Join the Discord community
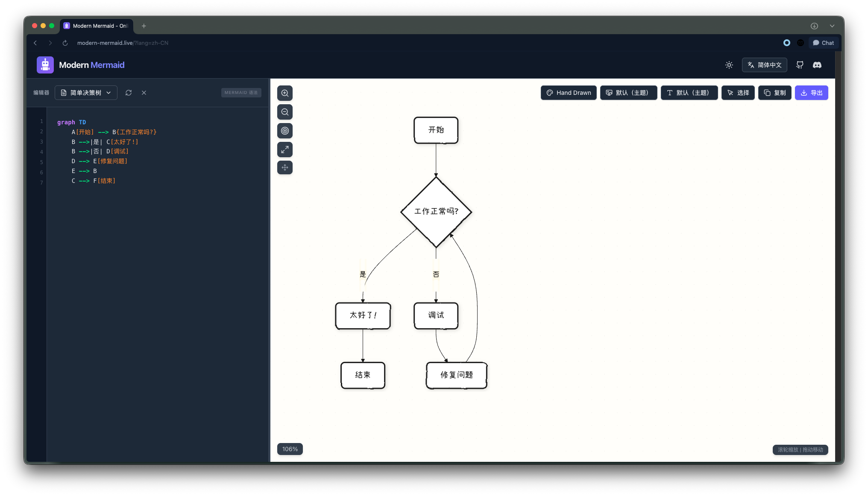The width and height of the screenshot is (868, 496). pos(817,65)
